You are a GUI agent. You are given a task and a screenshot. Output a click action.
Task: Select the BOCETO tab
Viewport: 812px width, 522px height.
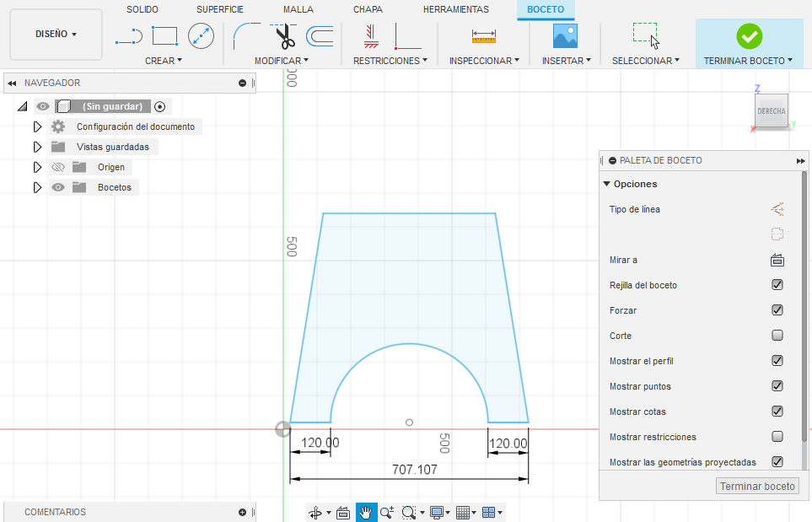click(546, 9)
